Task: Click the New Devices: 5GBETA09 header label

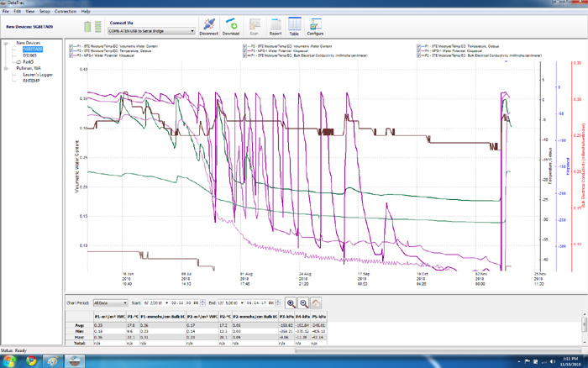Action: 29,27
